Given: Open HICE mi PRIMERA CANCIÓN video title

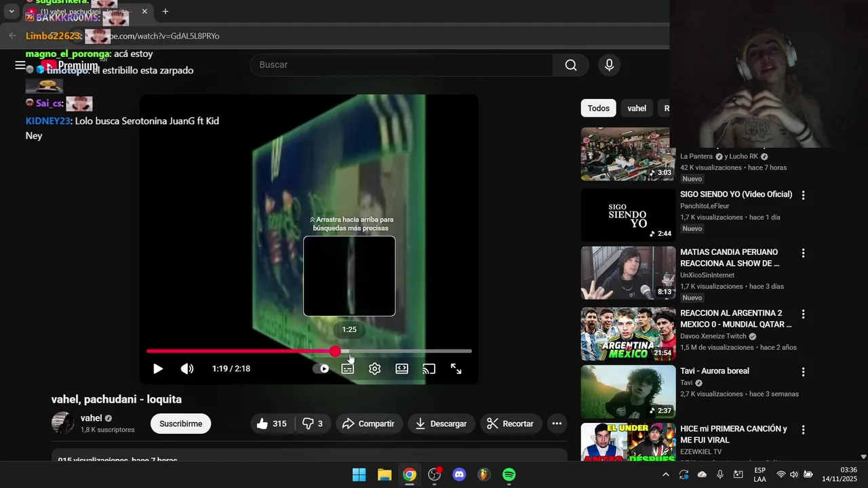Looking at the screenshot, I should (x=734, y=434).
